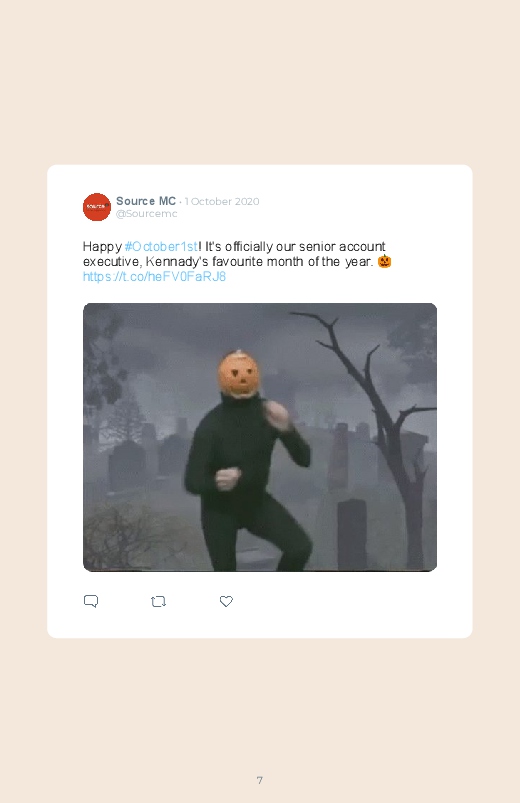Open the dancing pumpkin man GIF
The width and height of the screenshot is (520, 803).
pyautogui.click(x=260, y=437)
